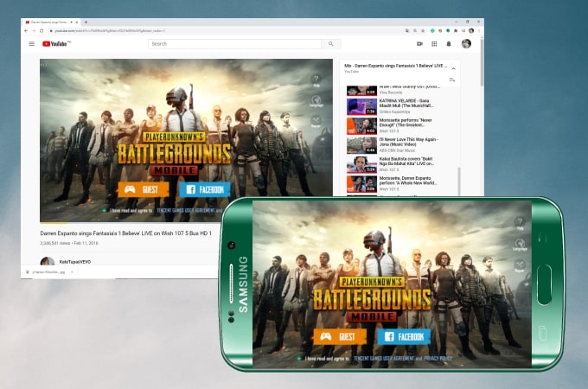
Task: Collapse the Mix playlist panel chevron
Action: pyautogui.click(x=453, y=68)
